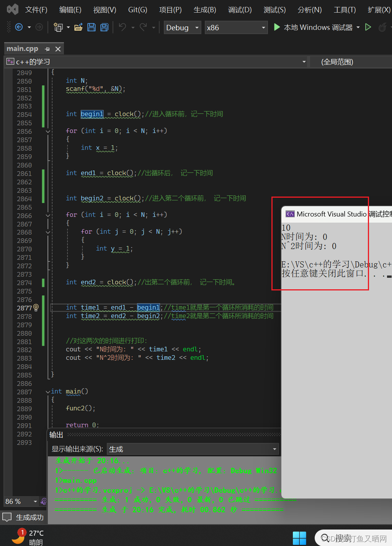Open a file with the folder icon
This screenshot has height=546, width=392.
pos(78,27)
